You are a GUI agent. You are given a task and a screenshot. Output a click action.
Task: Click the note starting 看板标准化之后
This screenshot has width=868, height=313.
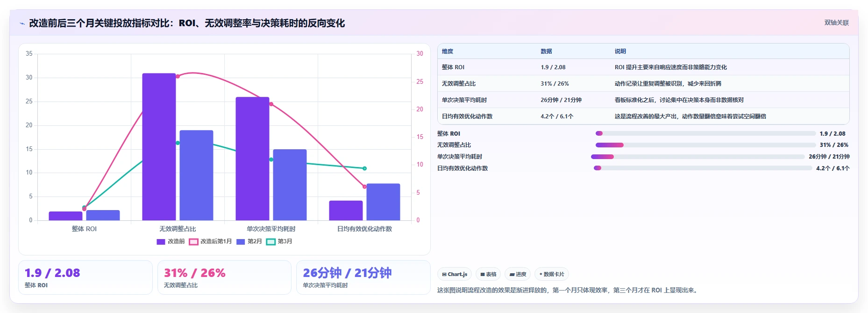coord(679,100)
